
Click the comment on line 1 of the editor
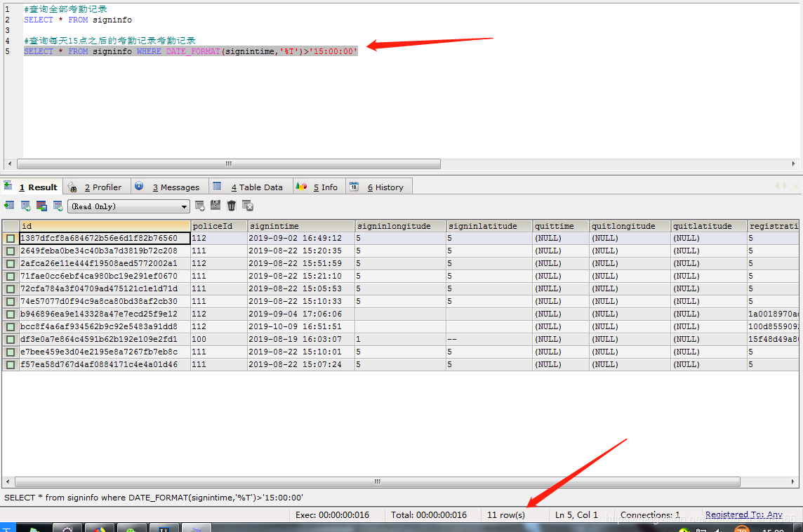point(65,9)
